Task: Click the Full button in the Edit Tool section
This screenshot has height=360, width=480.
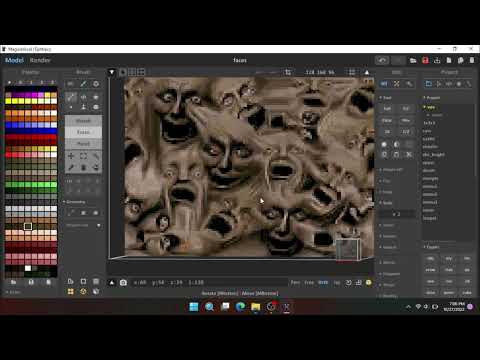Action: pyautogui.click(x=387, y=109)
